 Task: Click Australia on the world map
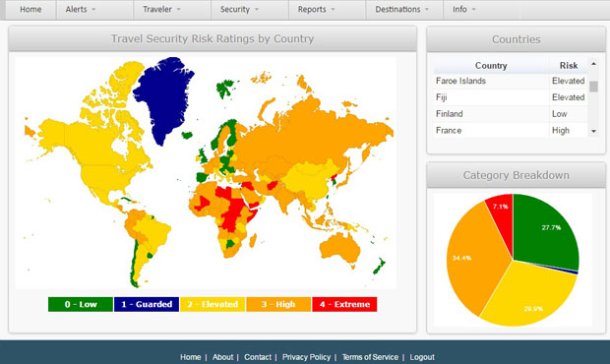pos(340,249)
